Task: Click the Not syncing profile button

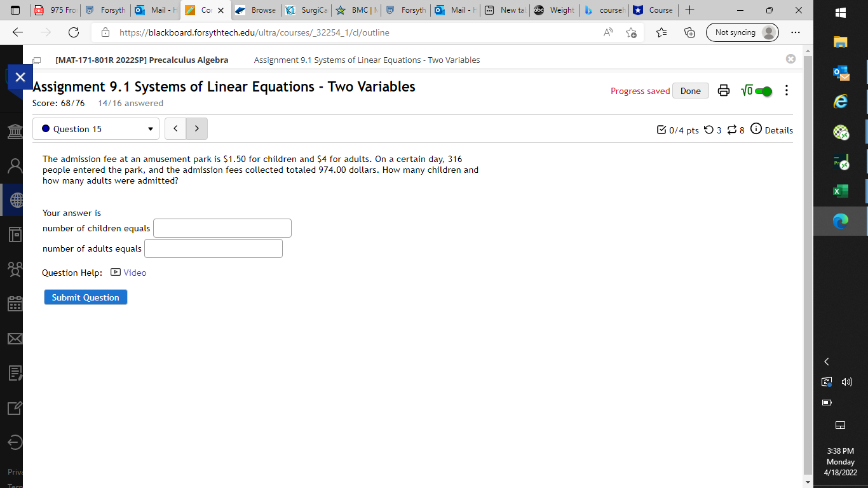Action: (742, 32)
